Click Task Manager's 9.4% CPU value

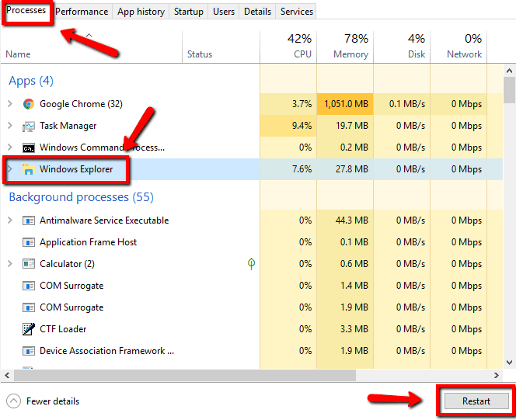pyautogui.click(x=302, y=126)
